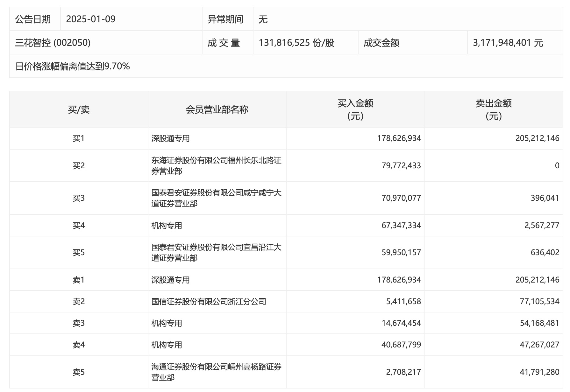
Task: Select 机构专用 in the 卖3 row
Action: [167, 323]
